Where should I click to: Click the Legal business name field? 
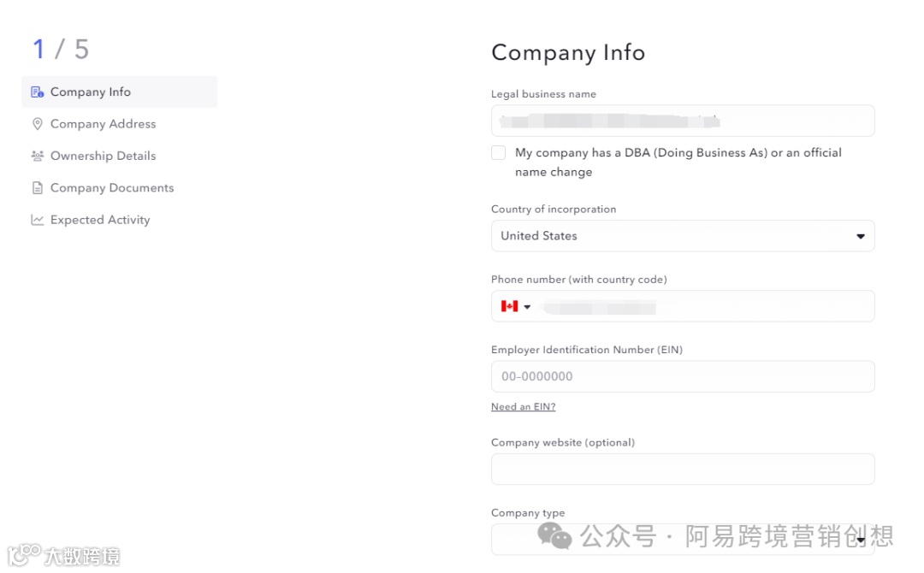[683, 121]
